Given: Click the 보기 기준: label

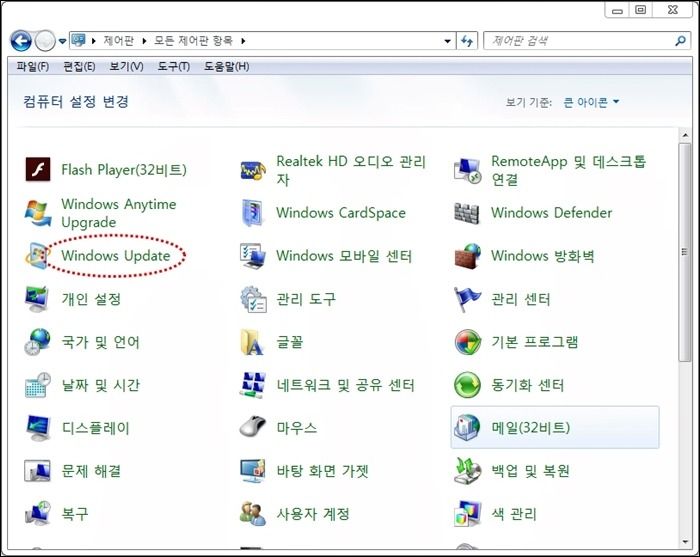Looking at the screenshot, I should click(529, 103).
